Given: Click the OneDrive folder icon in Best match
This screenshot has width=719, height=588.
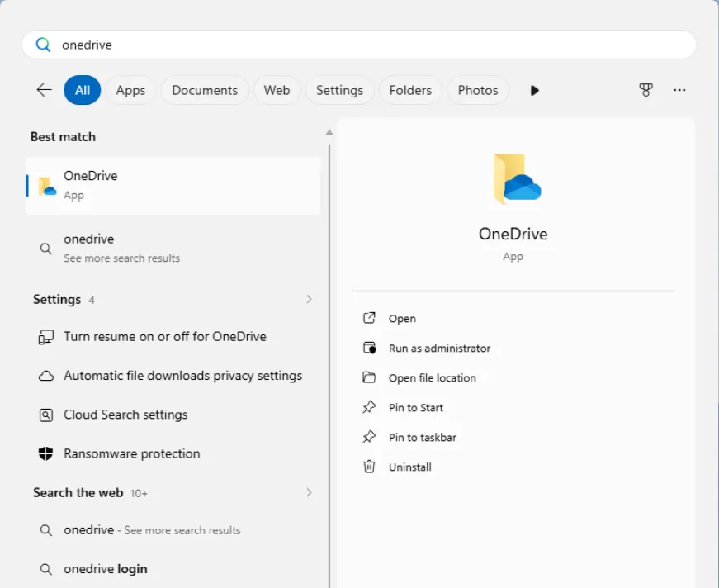Looking at the screenshot, I should tap(47, 186).
